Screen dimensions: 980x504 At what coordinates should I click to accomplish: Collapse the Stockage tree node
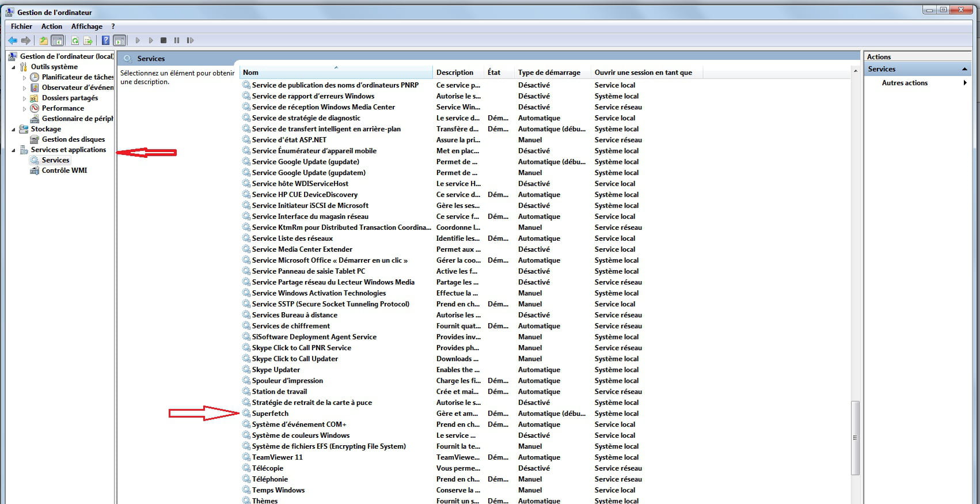14,129
